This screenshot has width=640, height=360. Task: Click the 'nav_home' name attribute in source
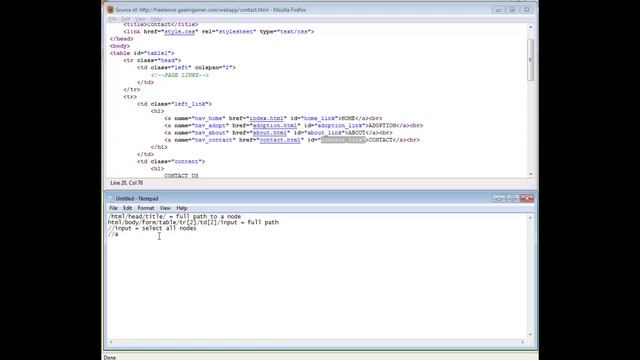coord(208,118)
